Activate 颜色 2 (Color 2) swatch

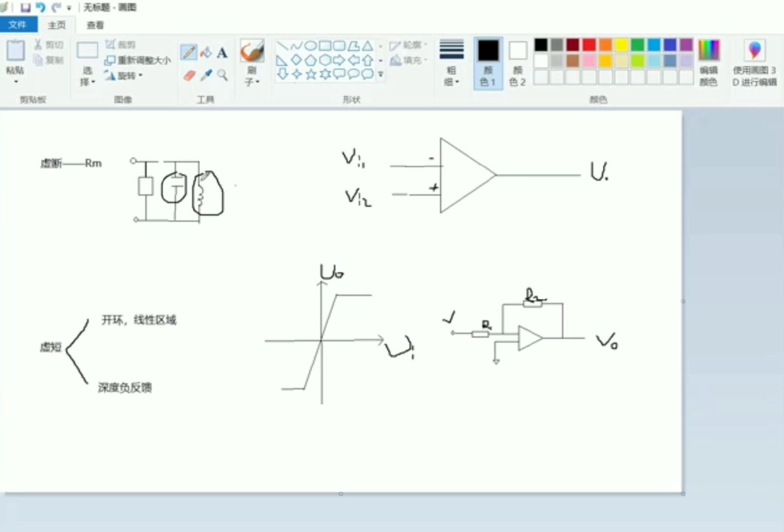coord(518,63)
